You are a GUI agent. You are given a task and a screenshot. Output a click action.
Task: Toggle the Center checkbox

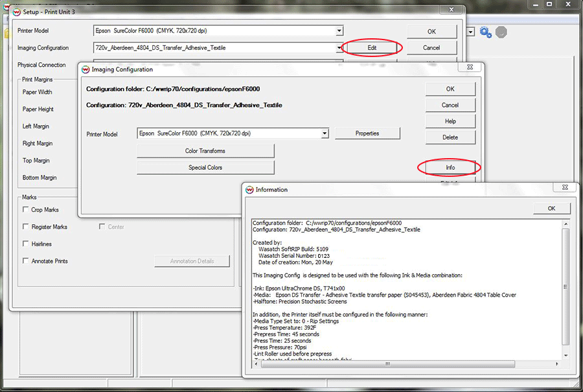pyautogui.click(x=102, y=227)
